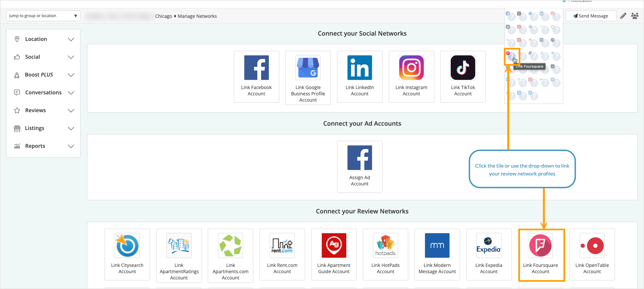
Task: Click the pencil edit icon
Action: coord(623,16)
